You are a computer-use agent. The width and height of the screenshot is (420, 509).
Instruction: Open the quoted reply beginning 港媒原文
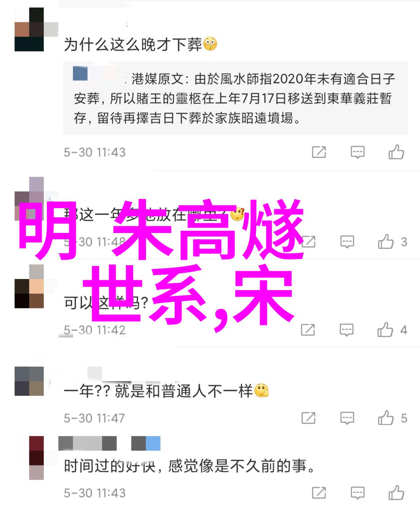tap(235, 98)
